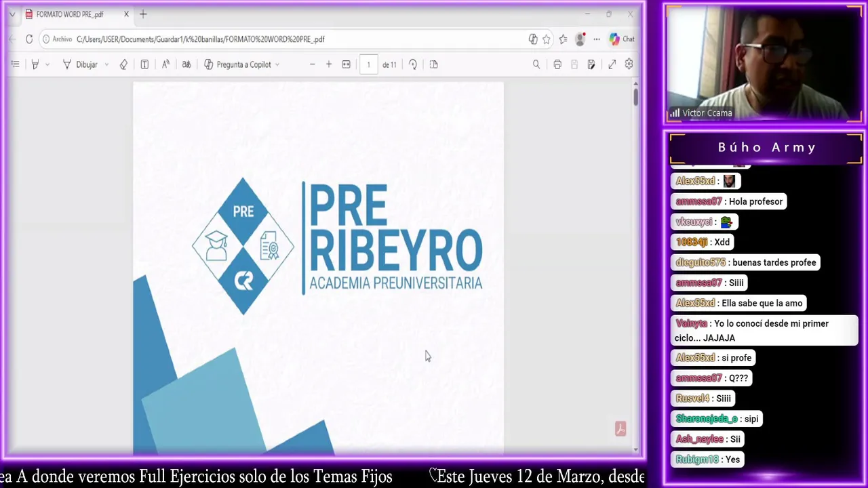Fit page to width

click(x=346, y=64)
